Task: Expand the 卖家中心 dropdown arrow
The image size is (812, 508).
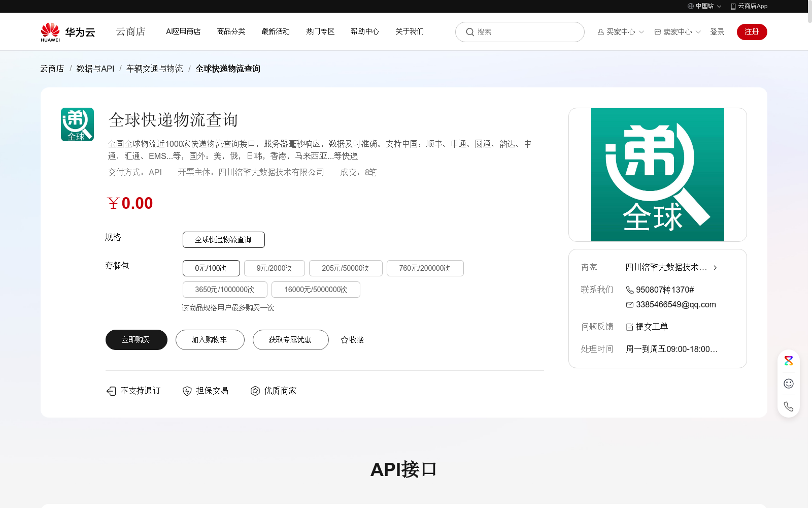Action: 698,32
